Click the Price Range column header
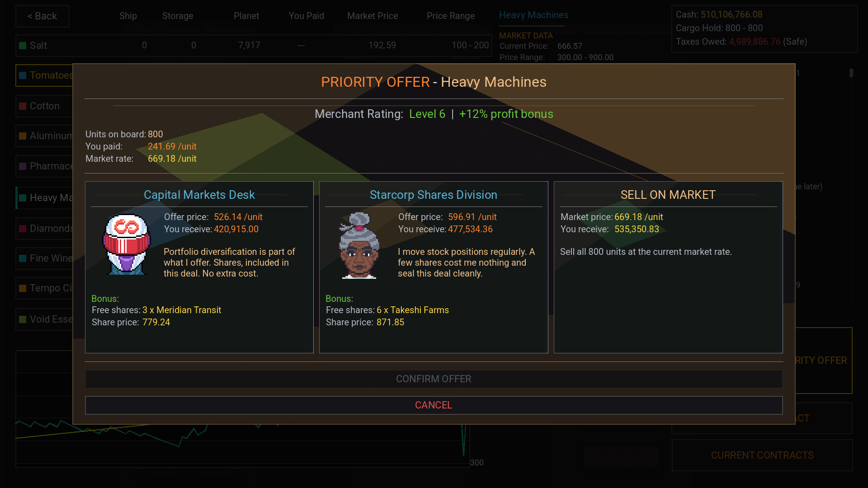The width and height of the screenshot is (868, 488). 451,16
